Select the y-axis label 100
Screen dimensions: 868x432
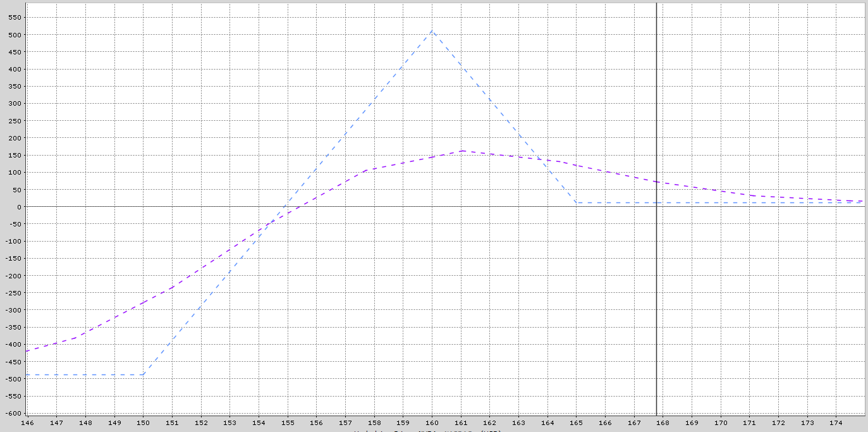tap(15, 172)
